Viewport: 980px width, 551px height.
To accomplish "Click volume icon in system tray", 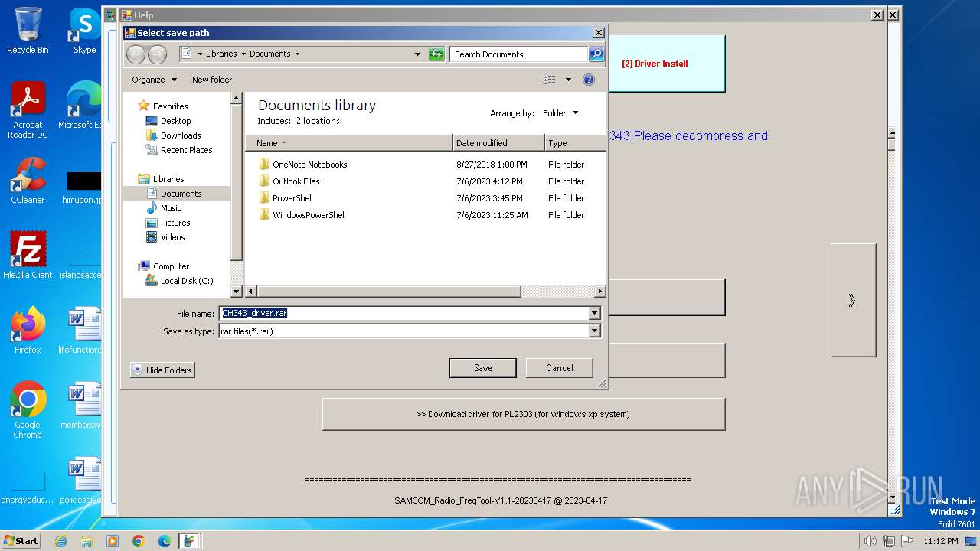I will pyautogui.click(x=871, y=541).
